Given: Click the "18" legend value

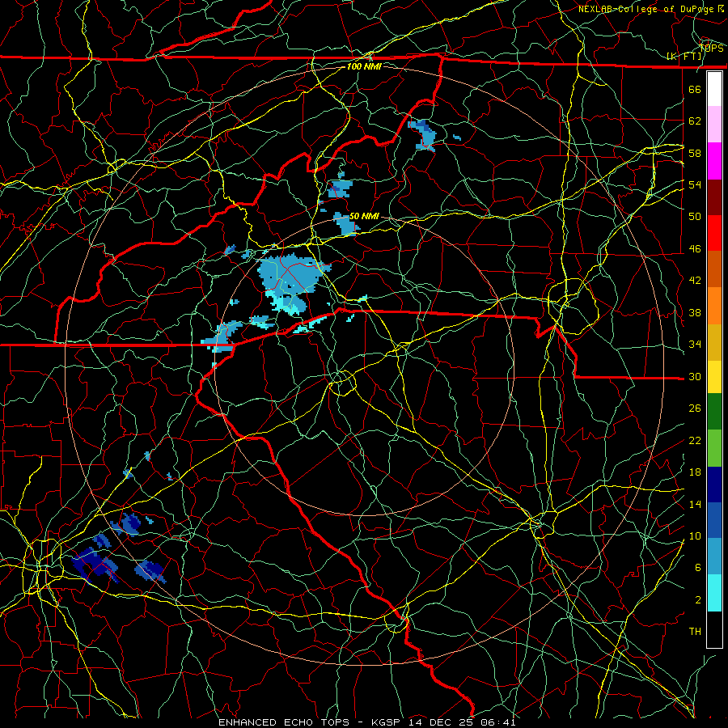Looking at the screenshot, I should tap(695, 472).
